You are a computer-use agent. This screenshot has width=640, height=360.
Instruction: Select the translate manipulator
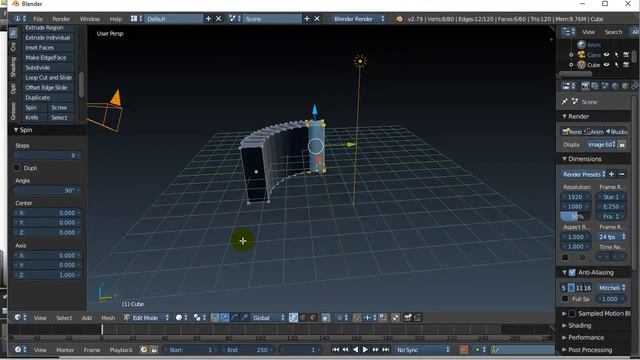224,317
